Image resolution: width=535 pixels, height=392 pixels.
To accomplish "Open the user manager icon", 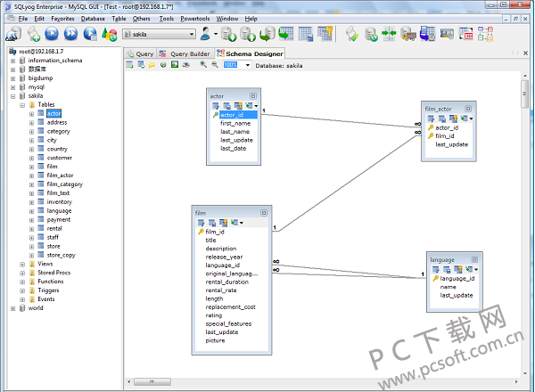I will 205,34.
